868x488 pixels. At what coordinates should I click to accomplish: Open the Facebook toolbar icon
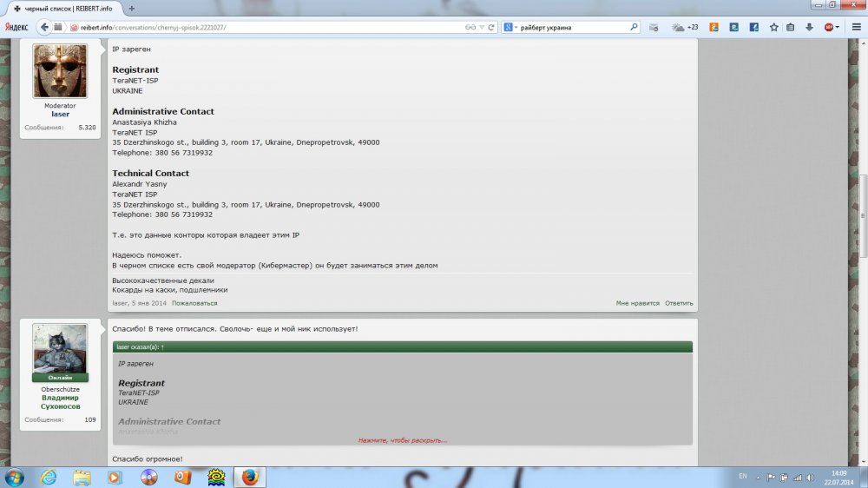click(x=754, y=27)
